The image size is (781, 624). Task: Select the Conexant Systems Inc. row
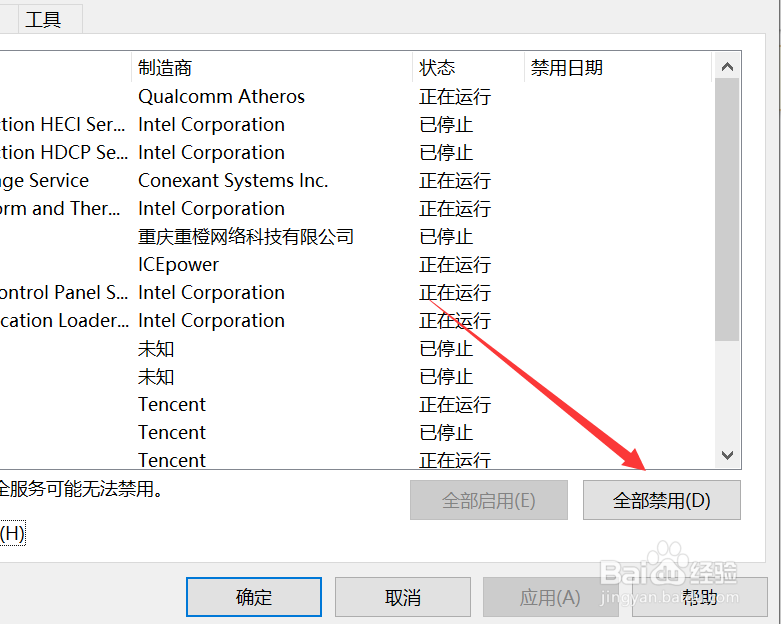click(356, 180)
